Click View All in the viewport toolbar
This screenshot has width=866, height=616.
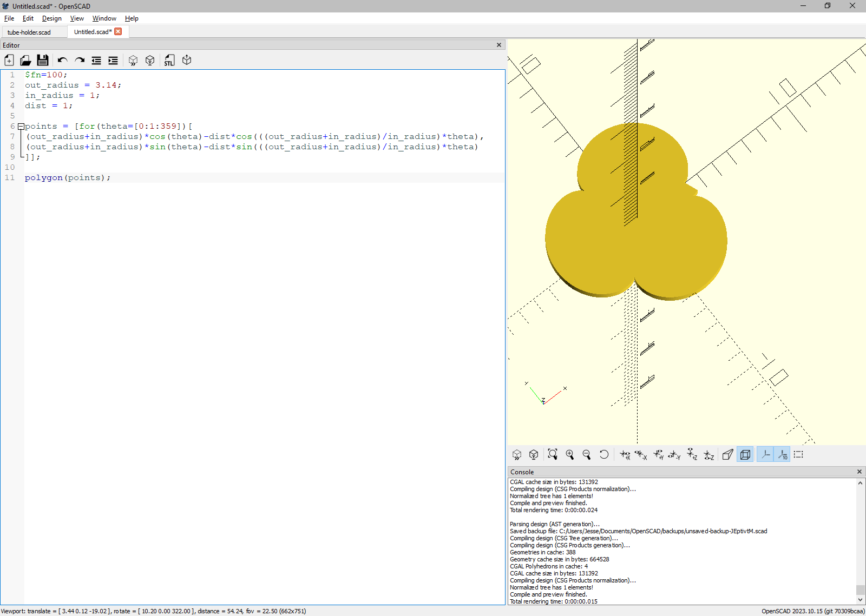(553, 454)
